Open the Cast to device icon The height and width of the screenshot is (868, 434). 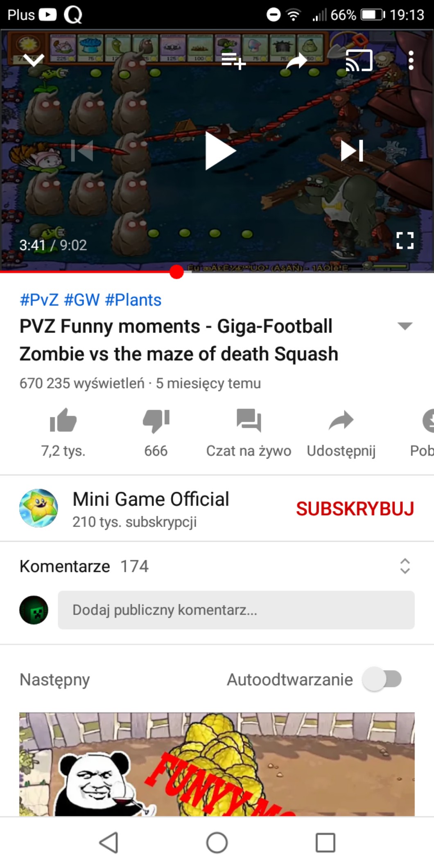click(359, 61)
